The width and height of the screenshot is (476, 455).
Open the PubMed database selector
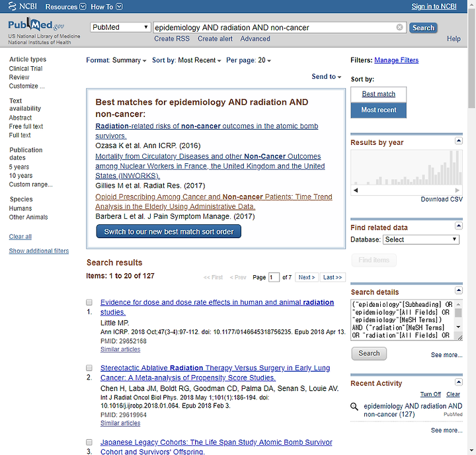click(x=120, y=27)
